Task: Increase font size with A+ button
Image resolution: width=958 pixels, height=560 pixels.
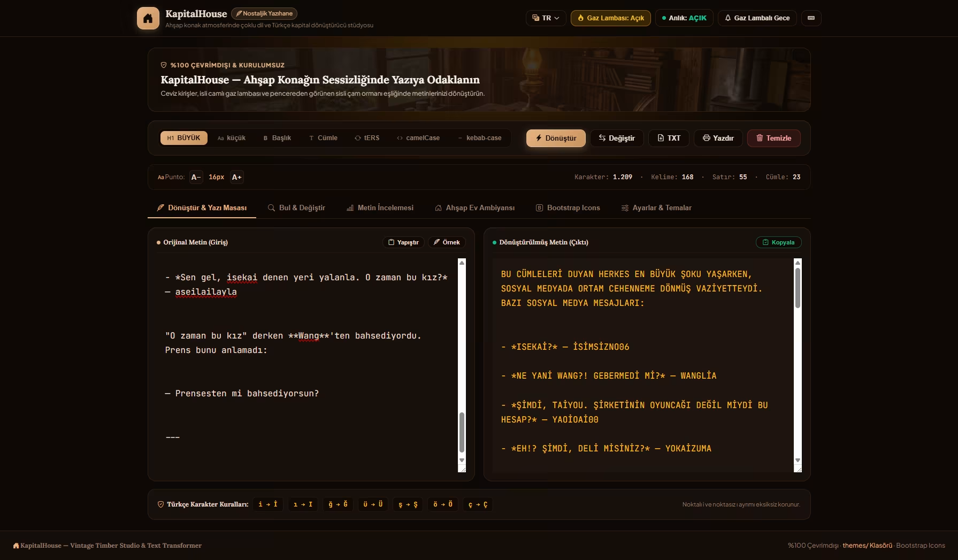Action: tap(236, 177)
